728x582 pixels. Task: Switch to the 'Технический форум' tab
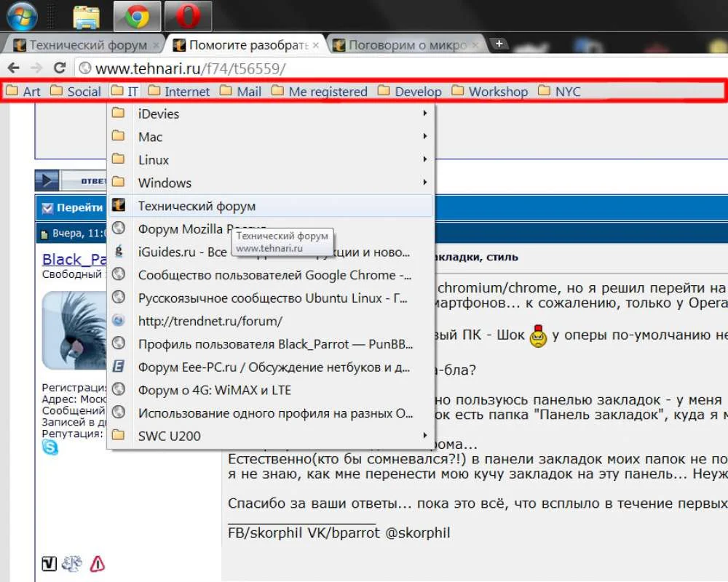tap(84, 45)
